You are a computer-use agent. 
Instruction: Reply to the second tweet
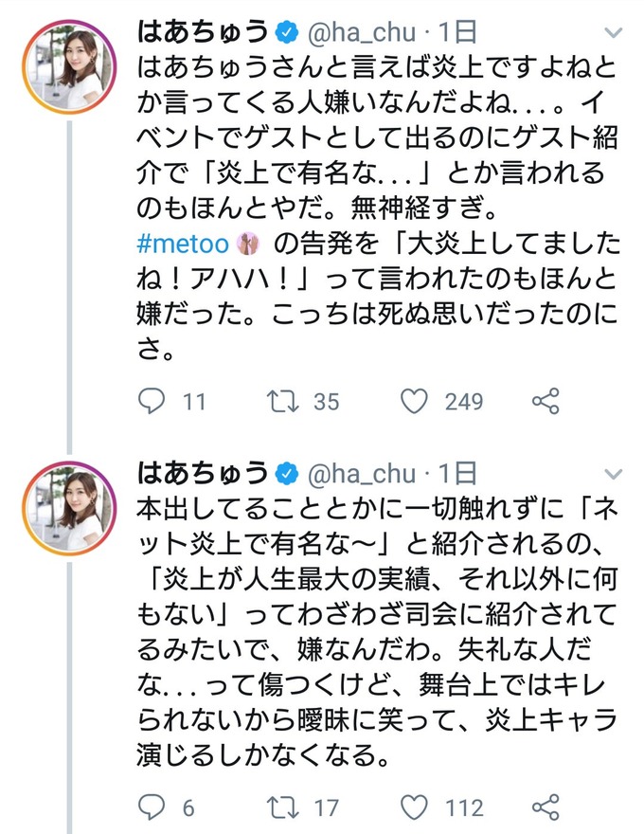point(152,807)
